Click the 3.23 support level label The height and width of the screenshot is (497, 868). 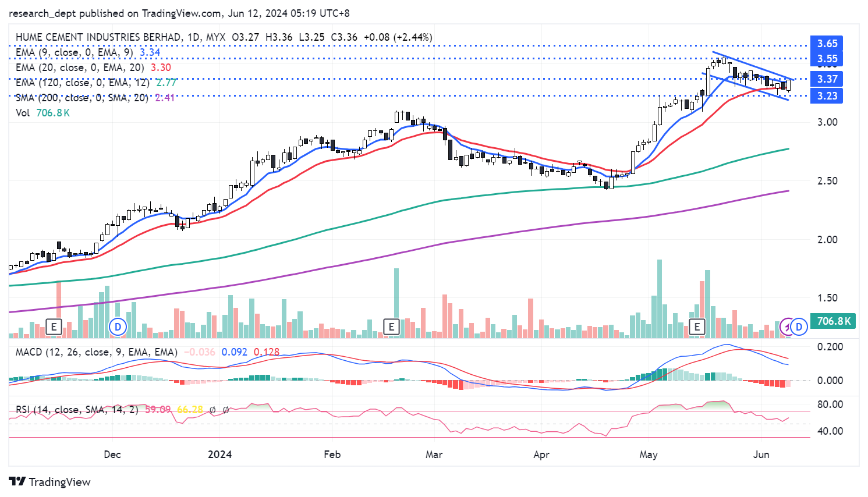point(827,96)
